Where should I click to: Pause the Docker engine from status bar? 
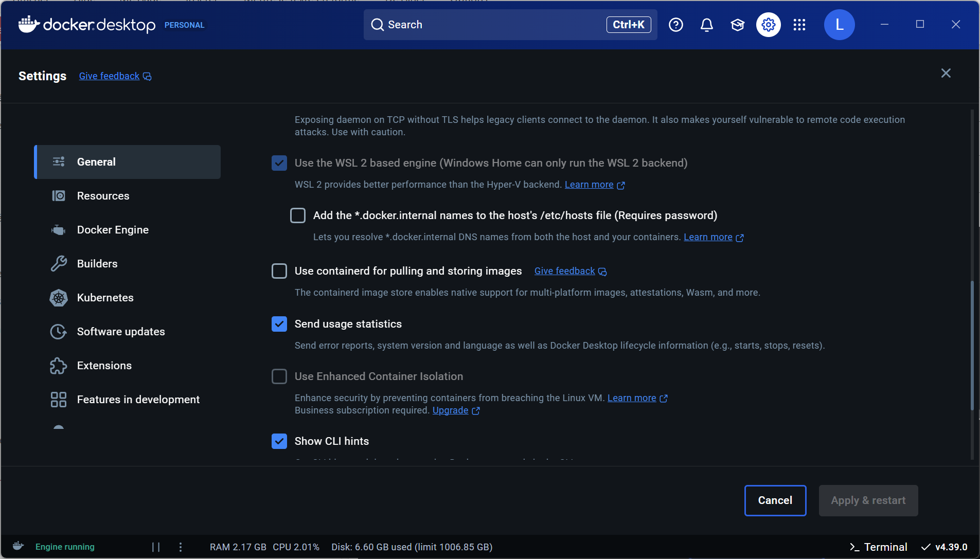pyautogui.click(x=156, y=547)
